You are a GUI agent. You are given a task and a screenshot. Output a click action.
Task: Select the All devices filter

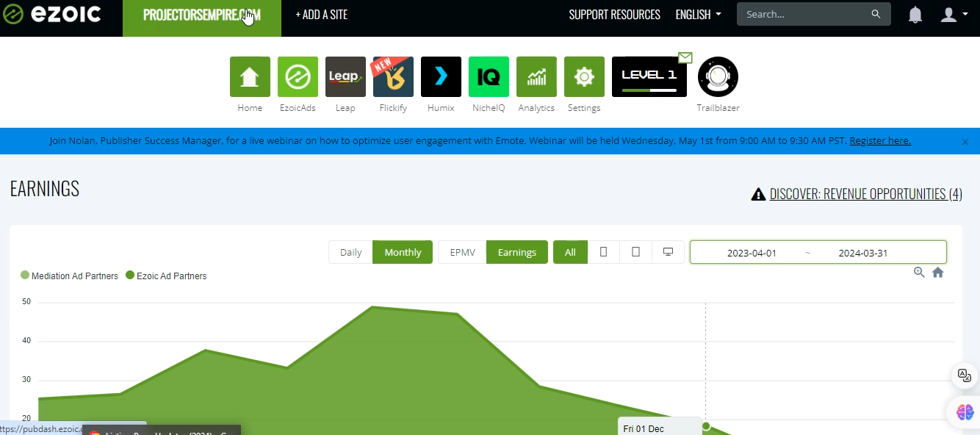point(570,252)
